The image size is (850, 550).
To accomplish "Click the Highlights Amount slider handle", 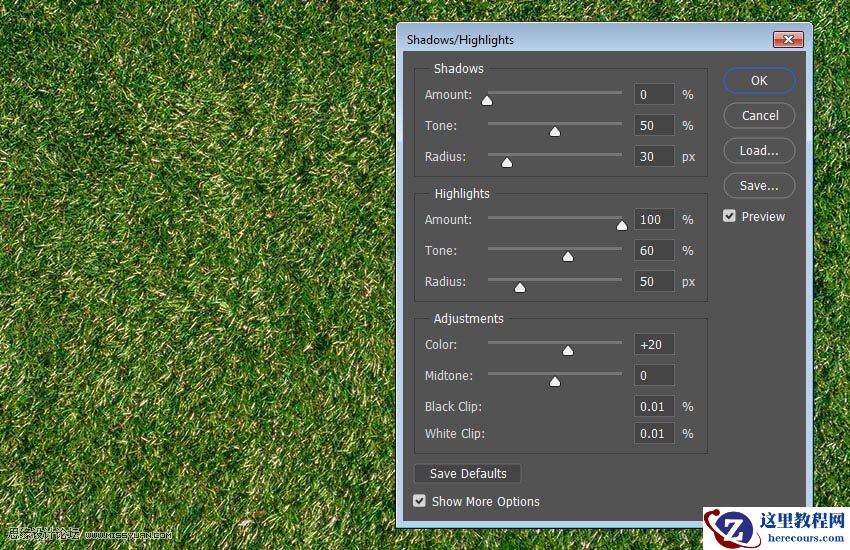I will pos(622,225).
